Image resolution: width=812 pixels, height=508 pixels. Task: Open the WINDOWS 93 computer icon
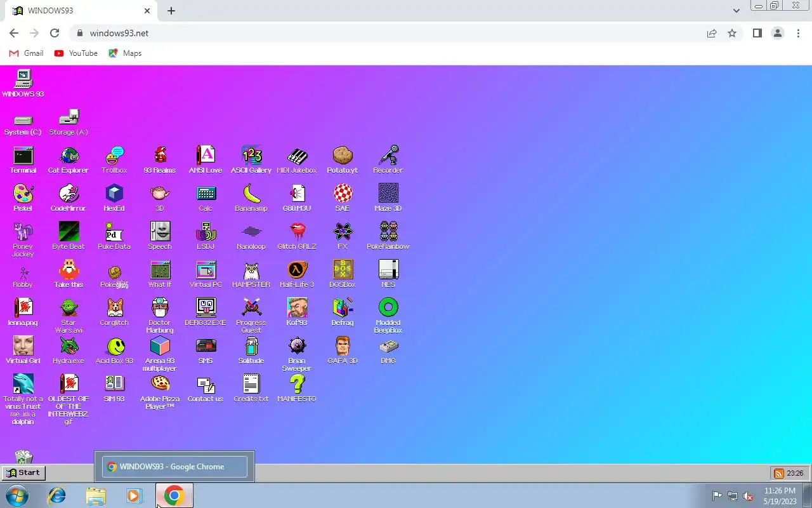coord(23,79)
